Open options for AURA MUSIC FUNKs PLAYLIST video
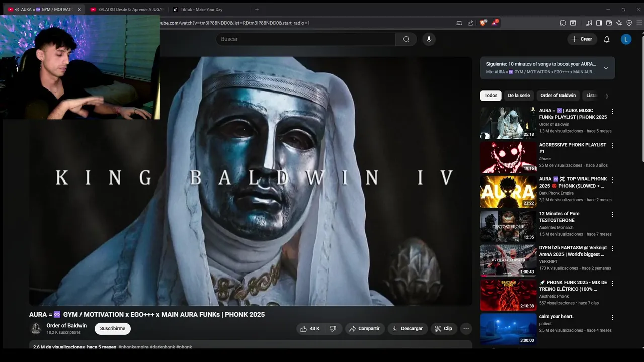Screen dimensions: 644x362 (612, 111)
